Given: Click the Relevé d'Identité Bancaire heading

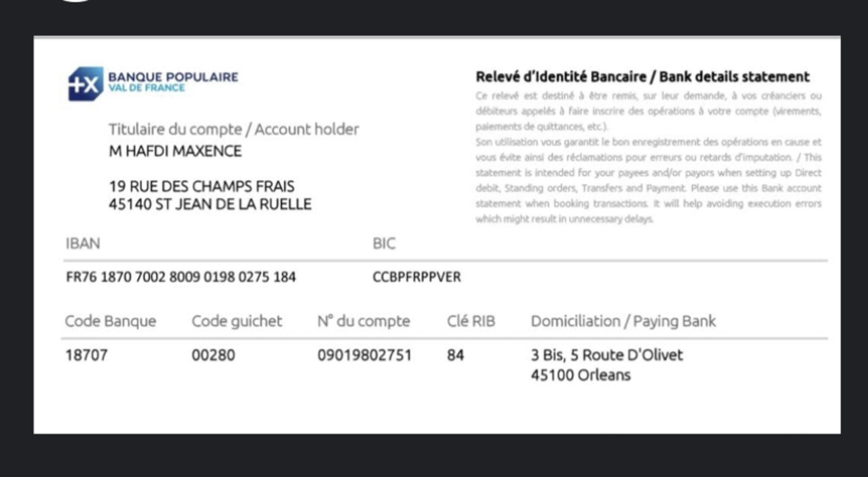Looking at the screenshot, I should (642, 77).
